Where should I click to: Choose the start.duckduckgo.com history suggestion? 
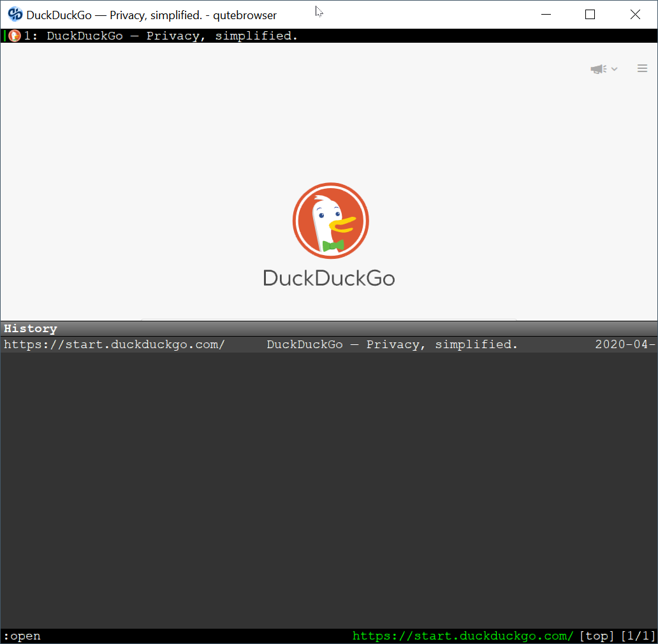pos(115,344)
